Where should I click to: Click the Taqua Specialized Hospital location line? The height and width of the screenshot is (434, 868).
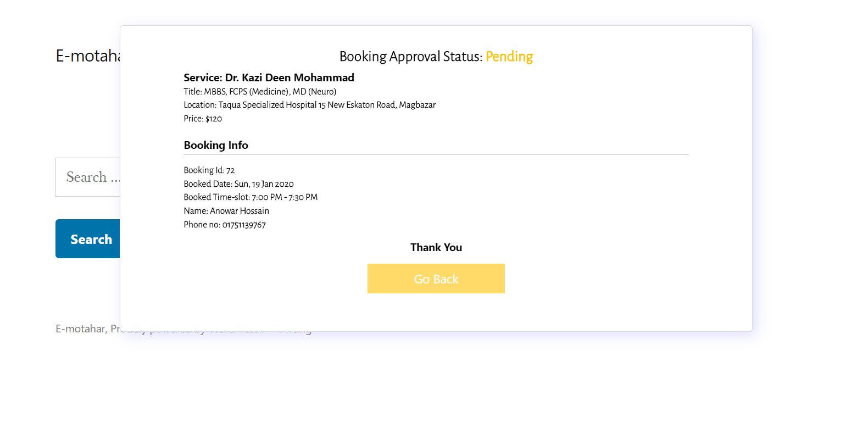point(310,105)
